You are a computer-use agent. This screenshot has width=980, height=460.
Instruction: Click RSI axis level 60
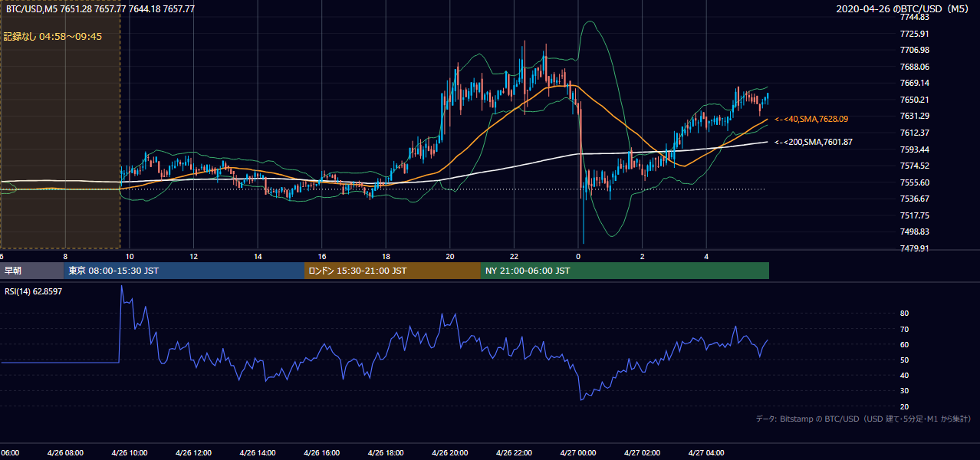(904, 344)
